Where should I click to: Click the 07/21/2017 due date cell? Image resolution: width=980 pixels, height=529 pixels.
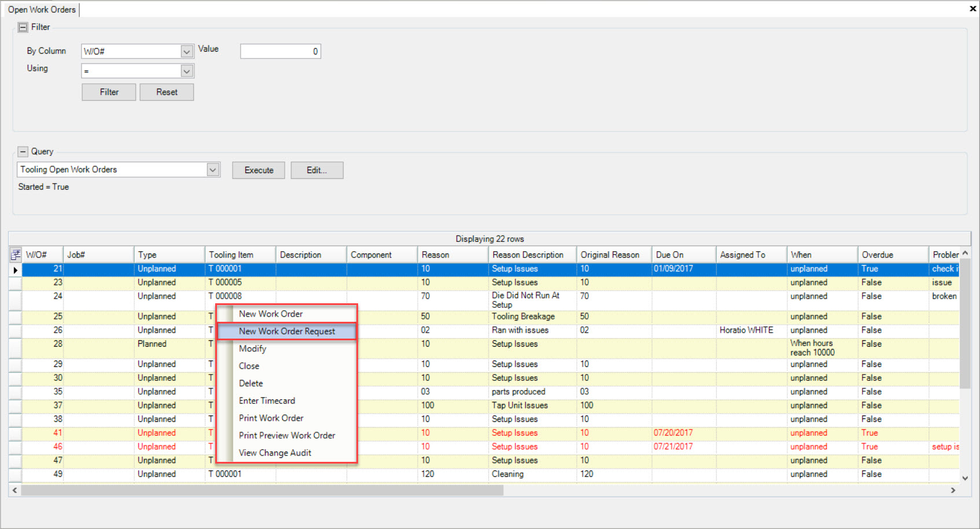(684, 447)
